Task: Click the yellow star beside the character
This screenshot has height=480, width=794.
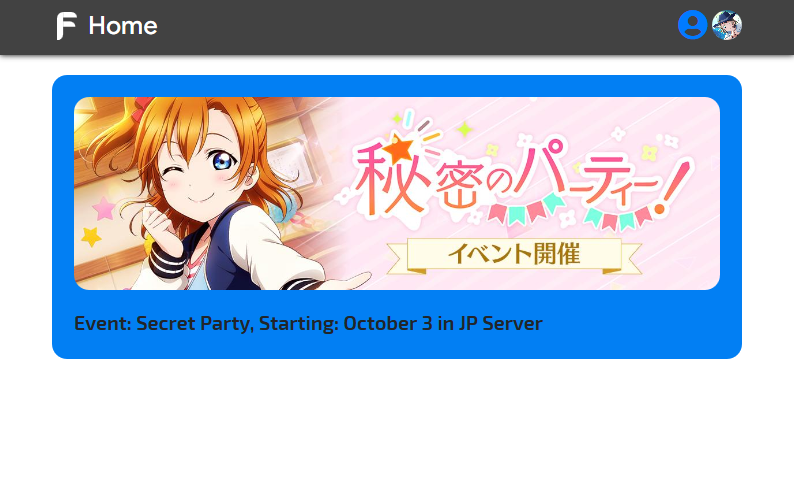Action: pyautogui.click(x=92, y=236)
